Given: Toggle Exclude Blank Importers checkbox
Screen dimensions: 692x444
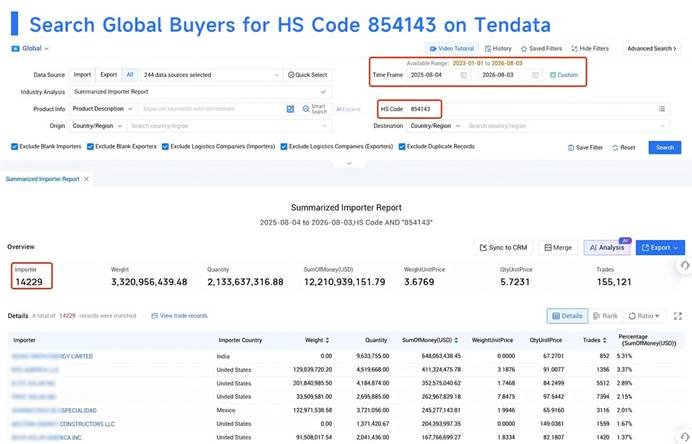Looking at the screenshot, I should coord(15,147).
